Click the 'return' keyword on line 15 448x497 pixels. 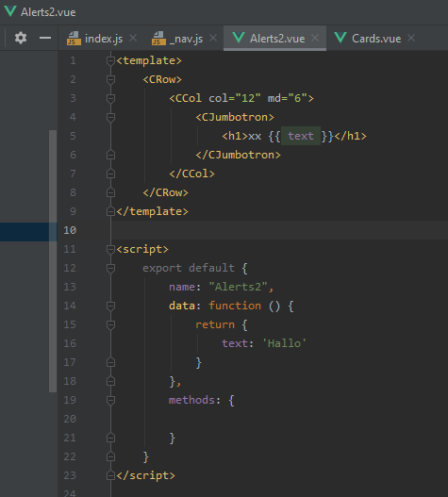[x=215, y=324]
